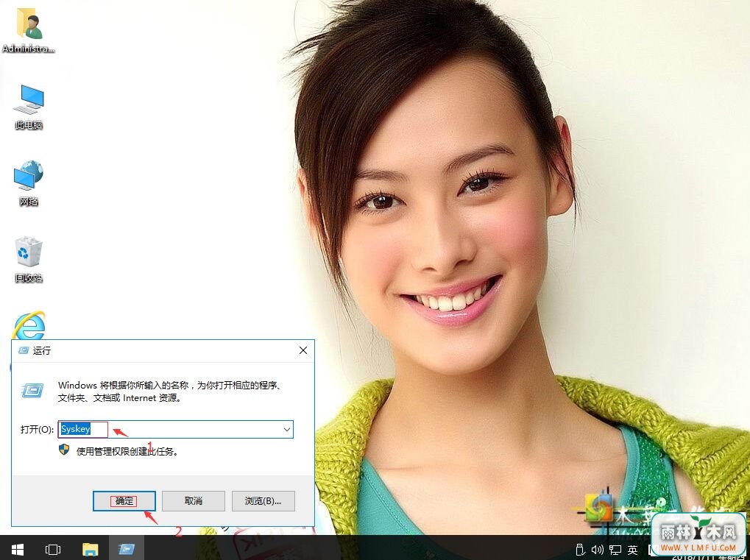This screenshot has width=750, height=560.
Task: Click the USB safely-remove tray icon
Action: click(580, 550)
